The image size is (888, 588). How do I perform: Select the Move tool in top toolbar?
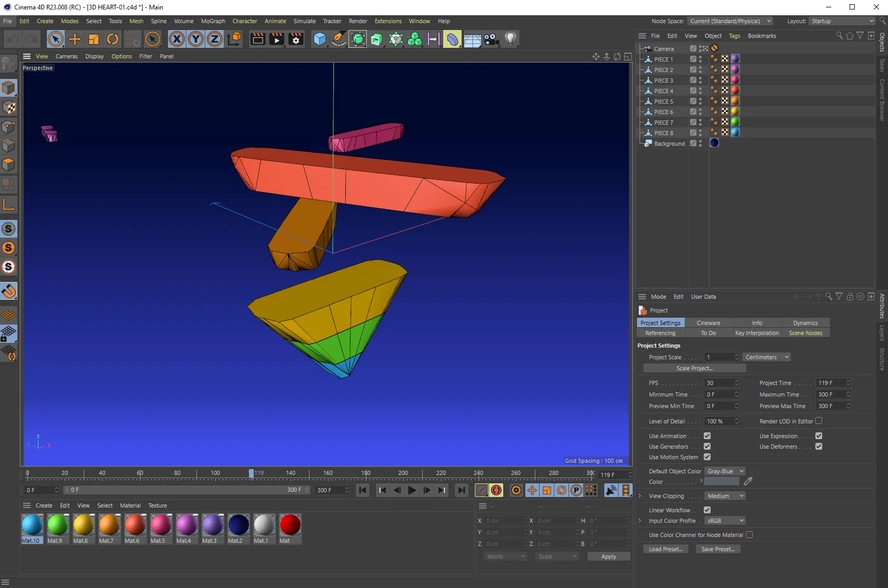coord(75,39)
